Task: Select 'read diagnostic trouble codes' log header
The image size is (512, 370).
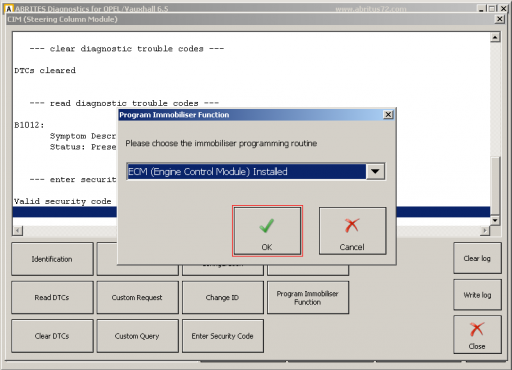Action: (124, 103)
